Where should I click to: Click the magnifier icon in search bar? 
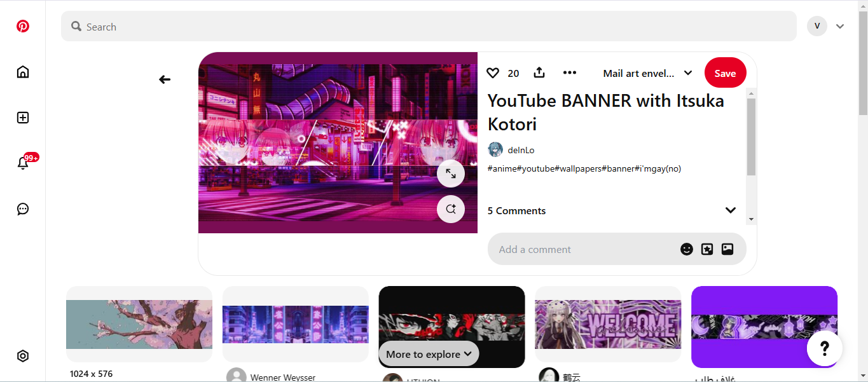[76, 26]
